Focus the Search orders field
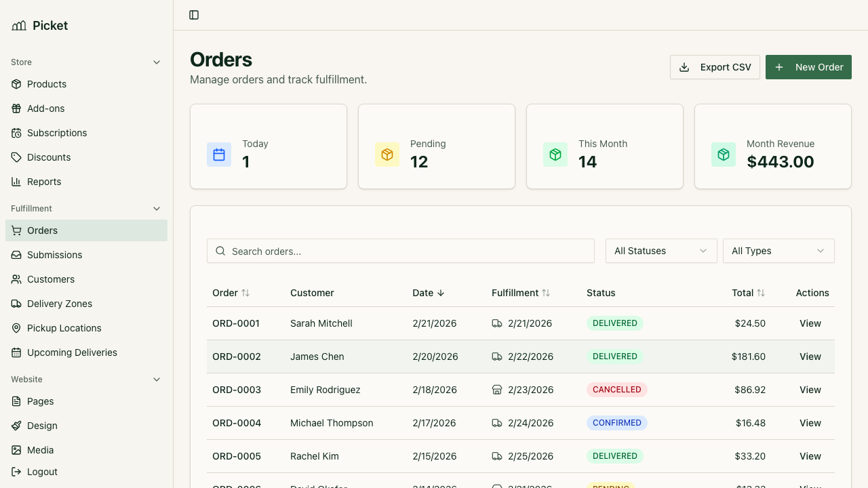Screen dimensions: 868x488 (401, 251)
